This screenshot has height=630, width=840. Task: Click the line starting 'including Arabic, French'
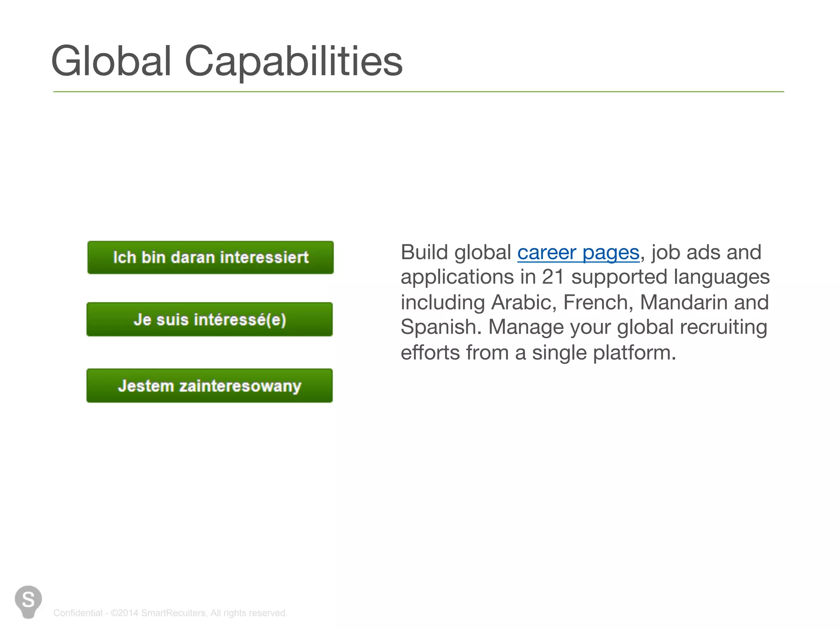click(584, 302)
